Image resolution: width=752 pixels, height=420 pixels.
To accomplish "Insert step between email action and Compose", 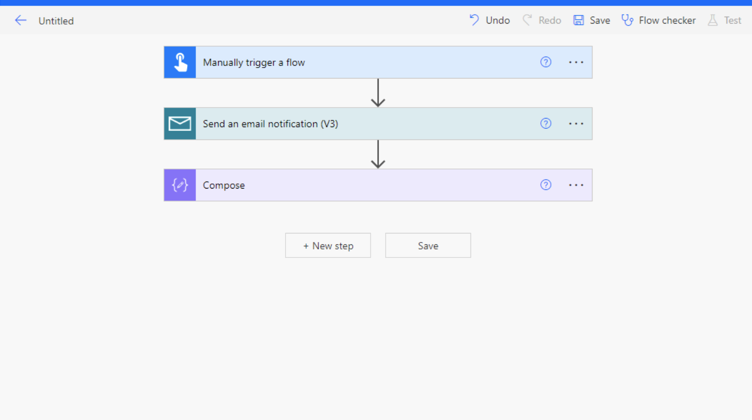I will click(378, 154).
